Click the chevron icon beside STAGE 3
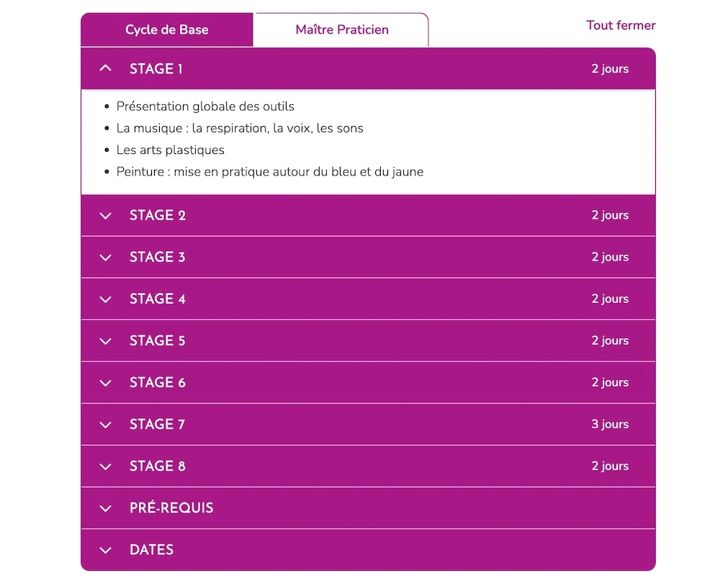720x588 pixels. click(x=106, y=257)
